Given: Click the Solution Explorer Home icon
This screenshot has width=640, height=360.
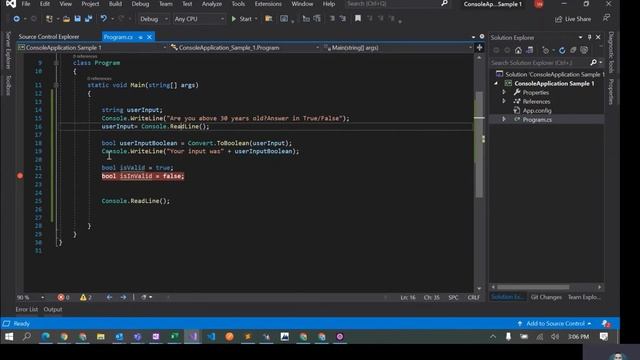Looking at the screenshot, I should 518,50.
